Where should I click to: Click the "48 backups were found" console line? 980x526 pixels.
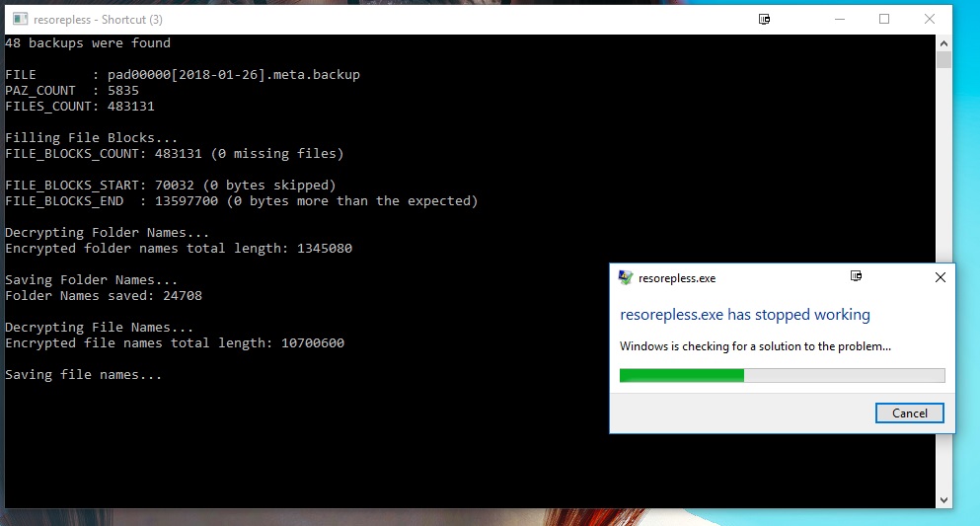tap(88, 43)
